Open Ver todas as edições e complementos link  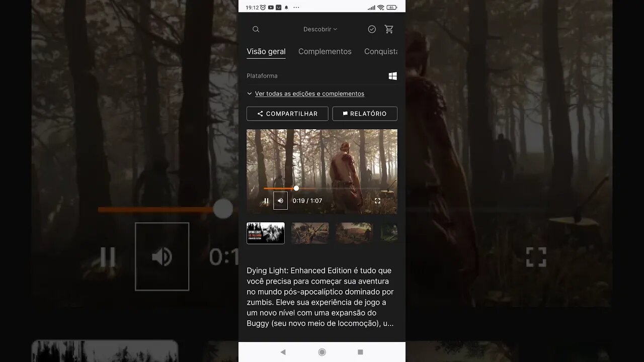(x=309, y=94)
